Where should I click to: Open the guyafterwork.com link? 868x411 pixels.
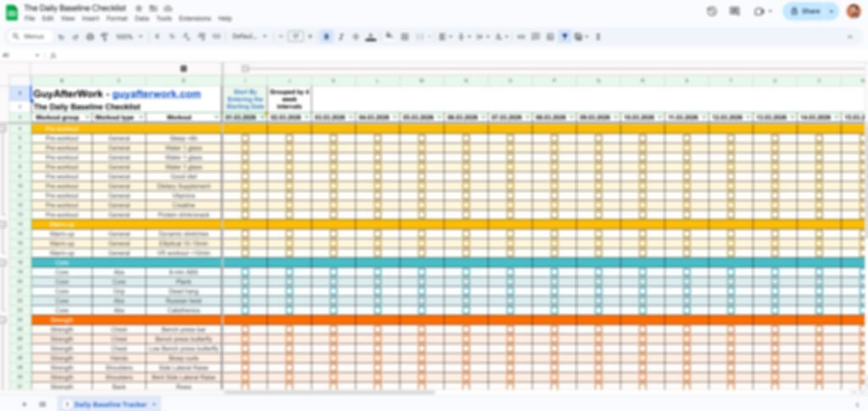pos(156,94)
